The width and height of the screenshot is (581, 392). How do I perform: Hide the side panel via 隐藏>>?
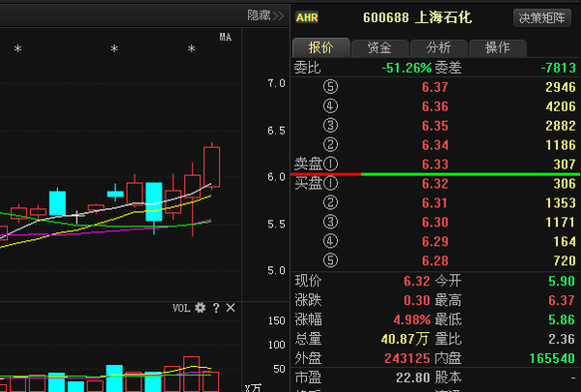click(265, 15)
